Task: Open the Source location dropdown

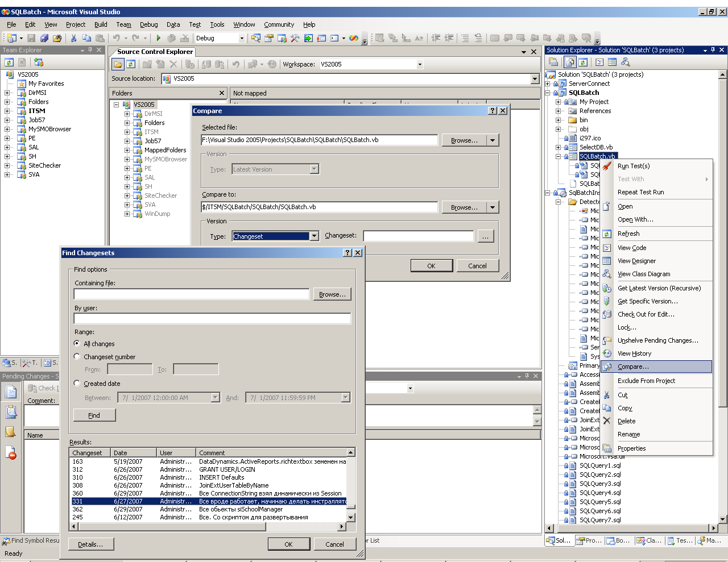Action: pos(535,79)
